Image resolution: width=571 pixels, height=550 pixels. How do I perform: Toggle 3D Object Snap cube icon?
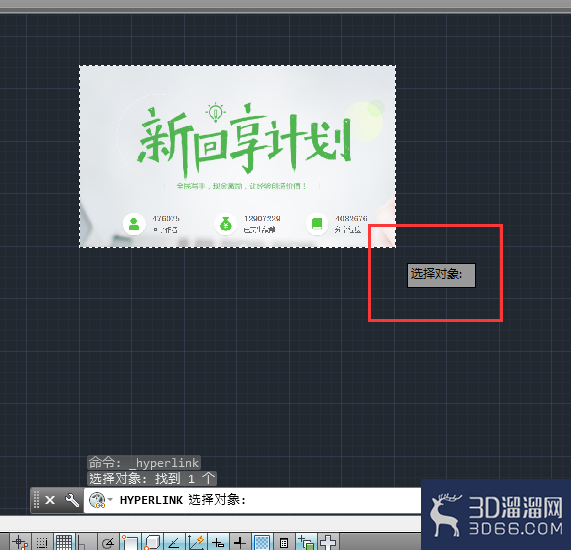152,542
